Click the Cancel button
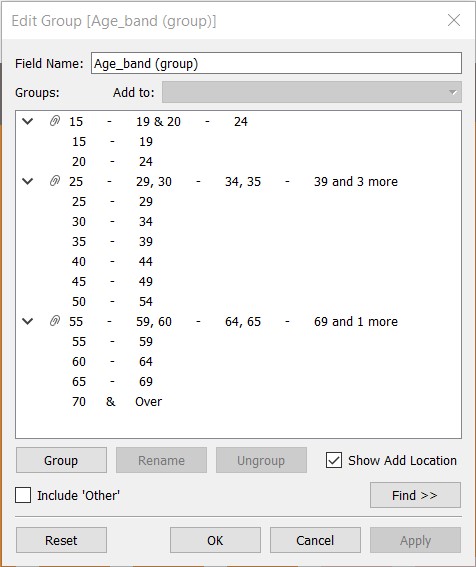This screenshot has width=476, height=567. point(315,540)
